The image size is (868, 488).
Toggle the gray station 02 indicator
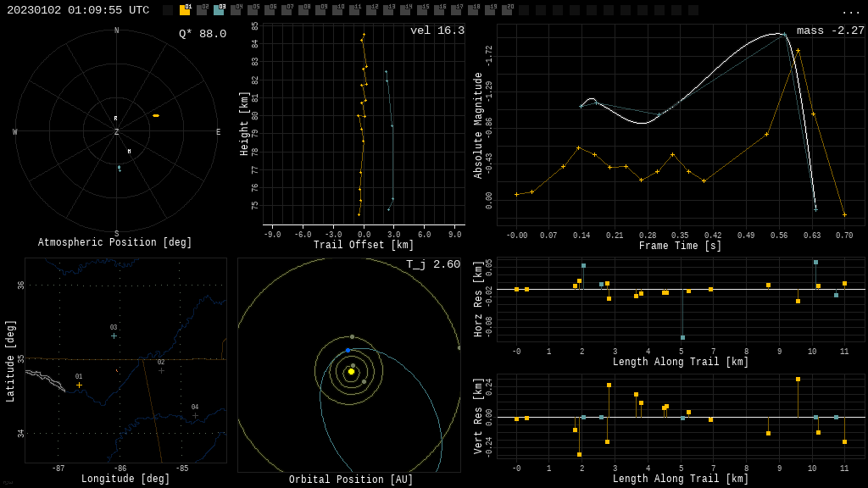click(x=202, y=10)
